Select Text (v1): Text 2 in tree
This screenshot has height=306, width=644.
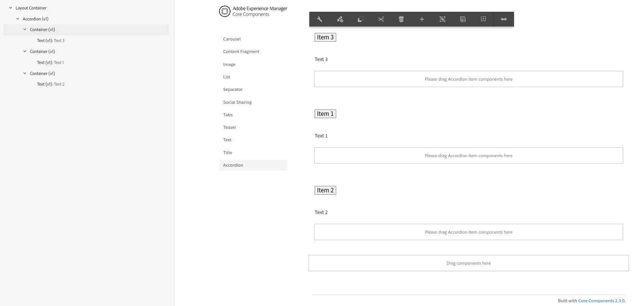tap(51, 84)
